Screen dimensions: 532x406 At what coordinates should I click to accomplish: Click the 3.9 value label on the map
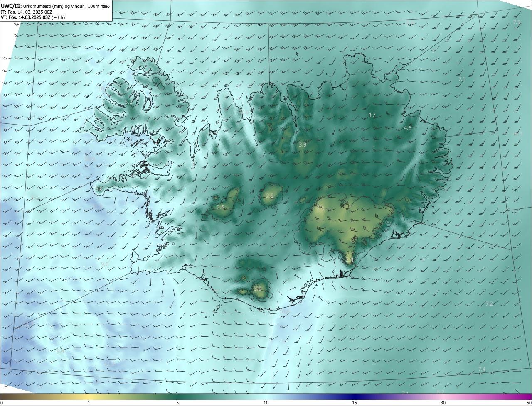pyautogui.click(x=303, y=145)
